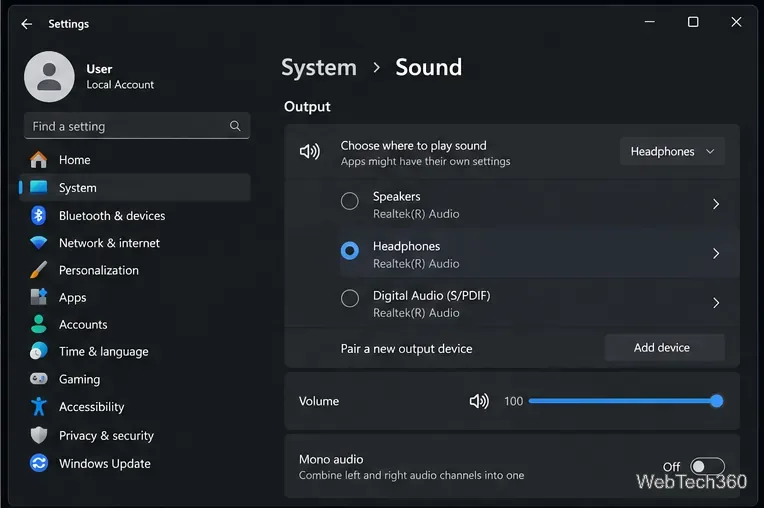This screenshot has width=764, height=508.
Task: Open Speakers properties via chevron
Action: coord(716,204)
